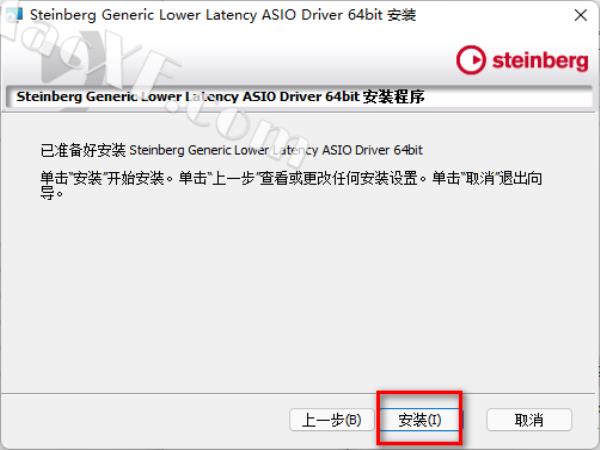Viewport: 600px width, 450px height.
Task: Click the 已准备好安装 ready message line
Action: [x=232, y=150]
